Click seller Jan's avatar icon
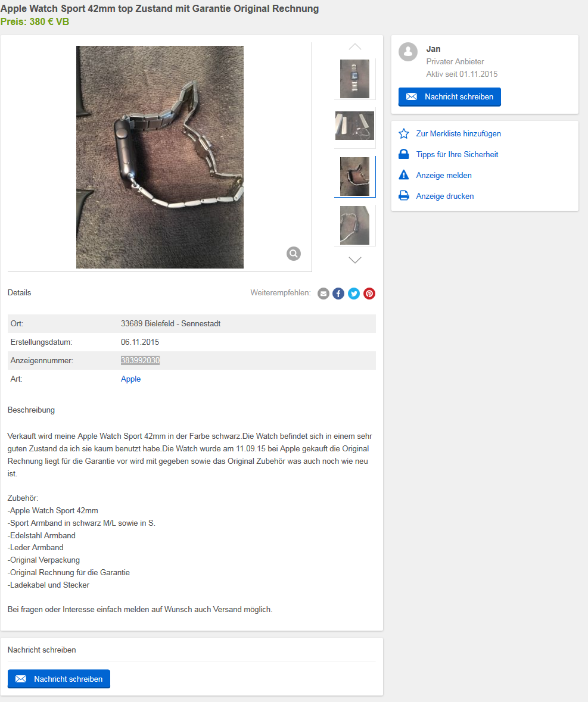Screen dimensions: 588x702 [x=408, y=52]
